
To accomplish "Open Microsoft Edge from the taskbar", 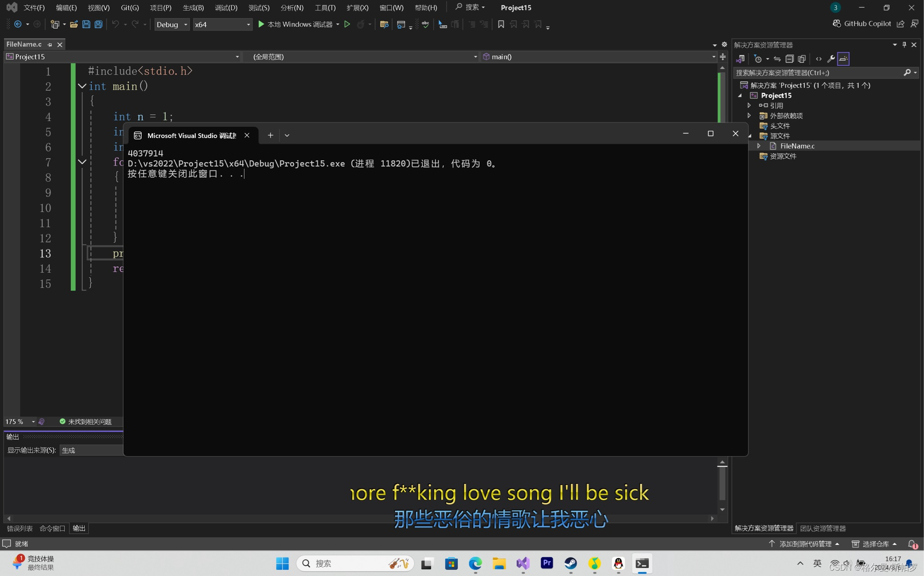I will [x=475, y=563].
